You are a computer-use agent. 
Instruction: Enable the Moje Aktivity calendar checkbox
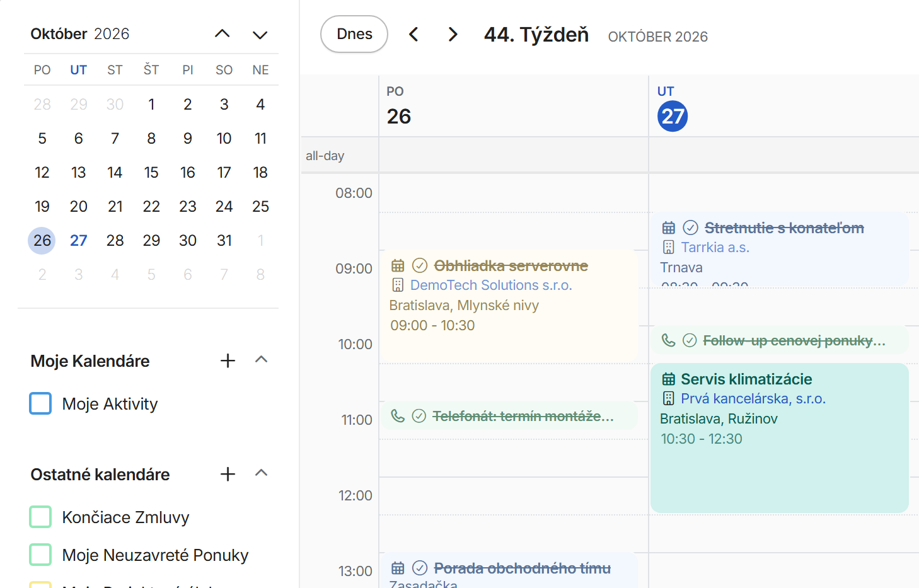tap(40, 403)
